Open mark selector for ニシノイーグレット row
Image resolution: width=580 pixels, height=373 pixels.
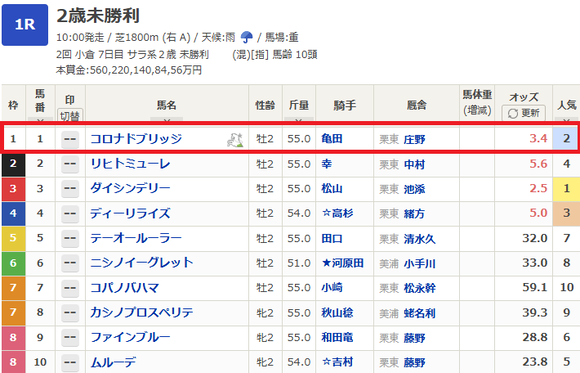[70, 263]
